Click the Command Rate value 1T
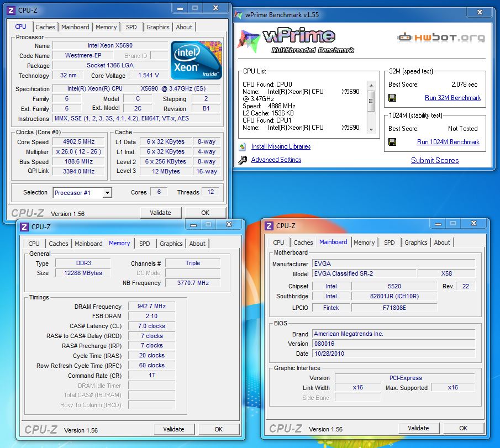This screenshot has height=448, width=500. point(151,375)
